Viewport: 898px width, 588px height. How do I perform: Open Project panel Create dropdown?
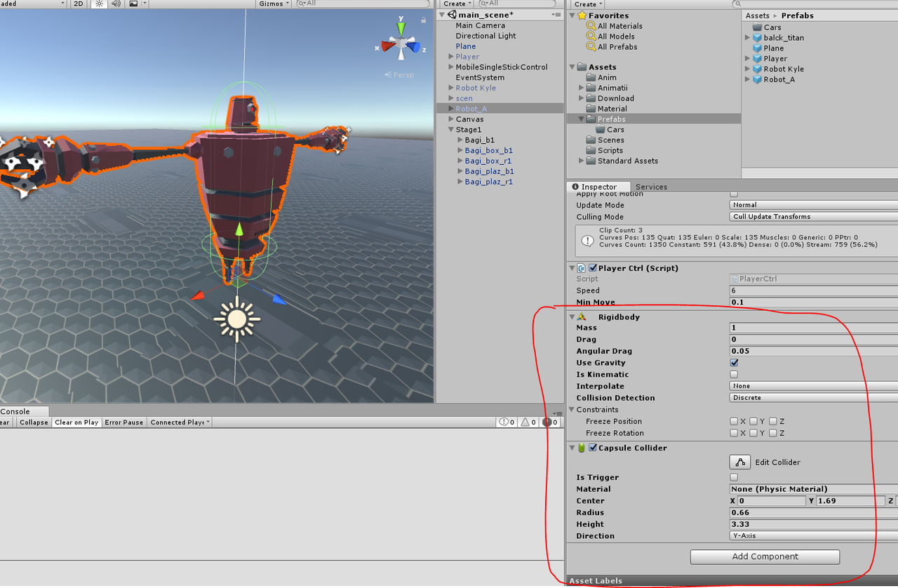click(588, 4)
